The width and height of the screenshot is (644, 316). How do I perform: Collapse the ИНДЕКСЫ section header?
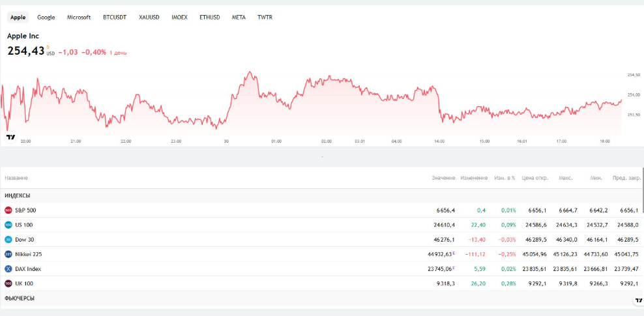(x=18, y=195)
